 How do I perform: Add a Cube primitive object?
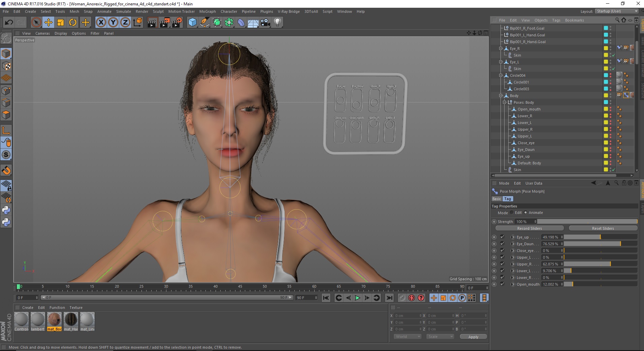[192, 23]
